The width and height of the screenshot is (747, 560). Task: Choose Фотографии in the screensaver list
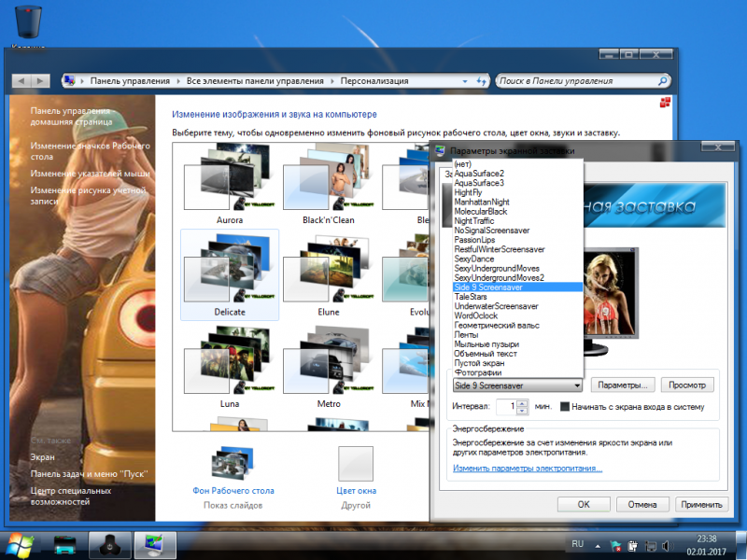coord(518,372)
